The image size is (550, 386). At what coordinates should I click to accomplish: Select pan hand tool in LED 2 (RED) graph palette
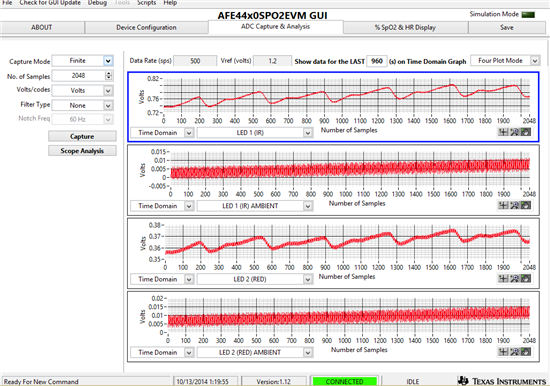[525, 279]
